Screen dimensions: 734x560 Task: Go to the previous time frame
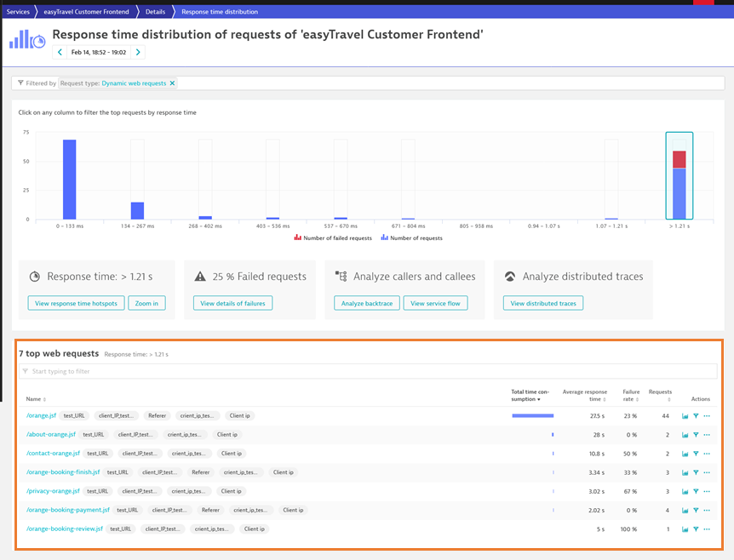tap(60, 53)
